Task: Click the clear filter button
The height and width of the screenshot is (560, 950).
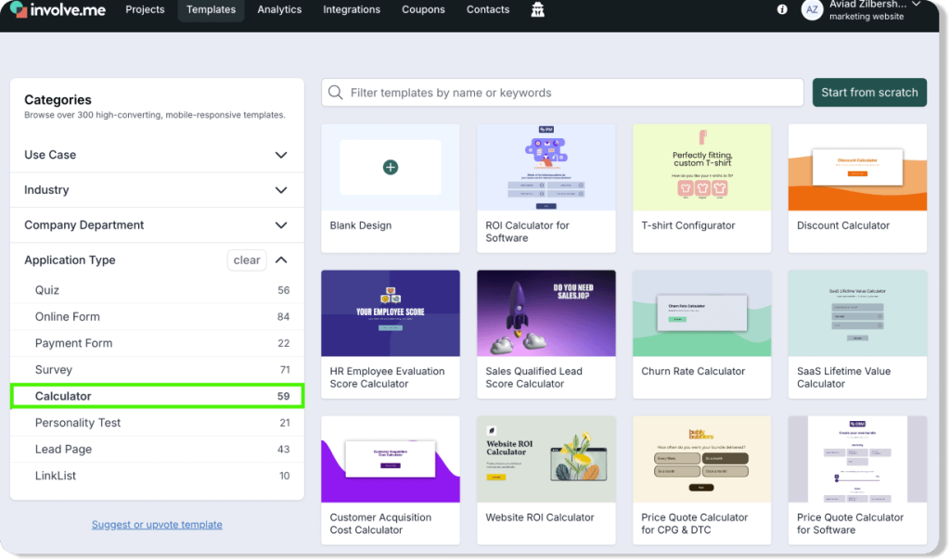Action: tap(247, 260)
